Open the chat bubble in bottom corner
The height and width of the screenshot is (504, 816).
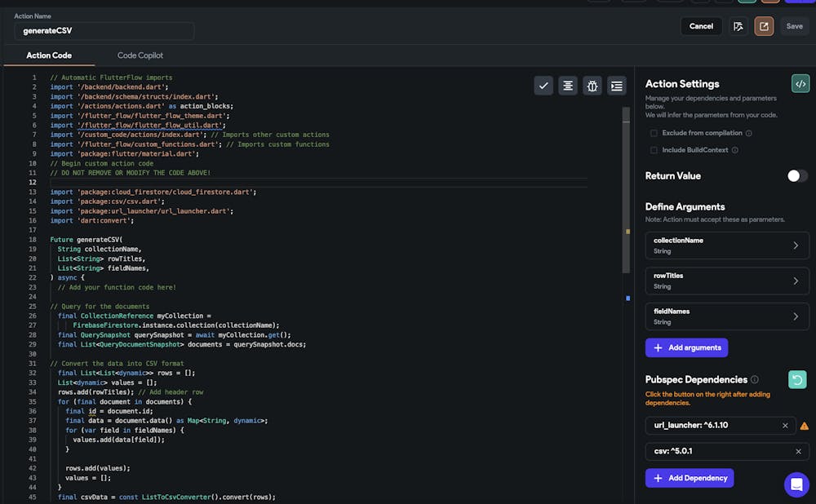click(x=796, y=485)
